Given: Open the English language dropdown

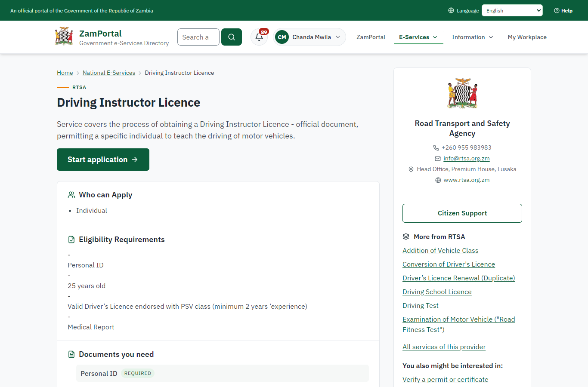Looking at the screenshot, I should click(512, 10).
